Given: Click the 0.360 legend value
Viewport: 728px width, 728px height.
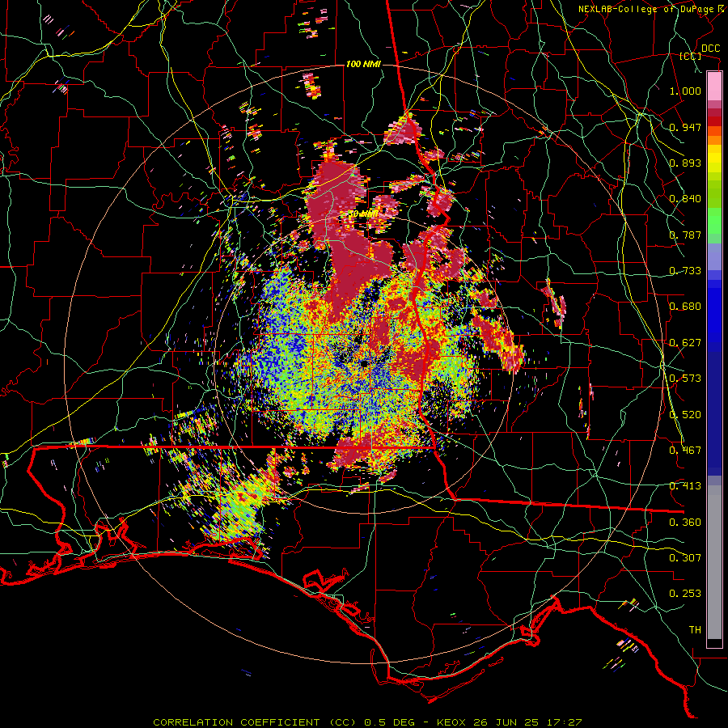Looking at the screenshot, I should (685, 523).
